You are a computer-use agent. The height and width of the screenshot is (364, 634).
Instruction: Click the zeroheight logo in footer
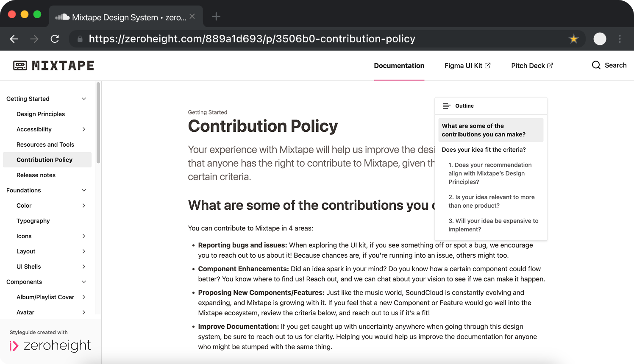tap(50, 346)
